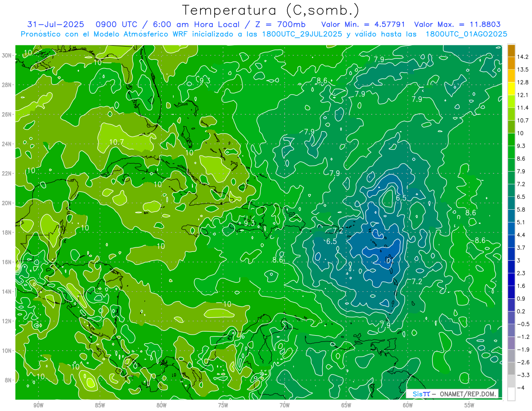Click the -1.9 value on the colorbar

(523, 349)
